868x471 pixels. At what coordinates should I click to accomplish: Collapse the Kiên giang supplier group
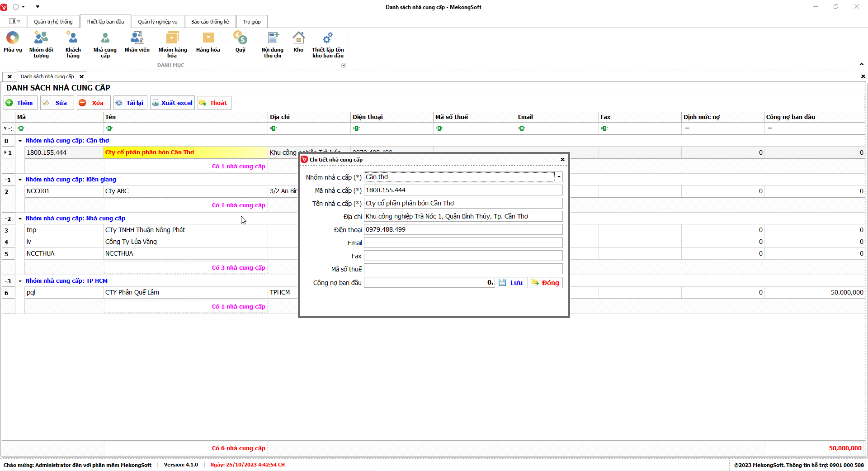(20, 180)
